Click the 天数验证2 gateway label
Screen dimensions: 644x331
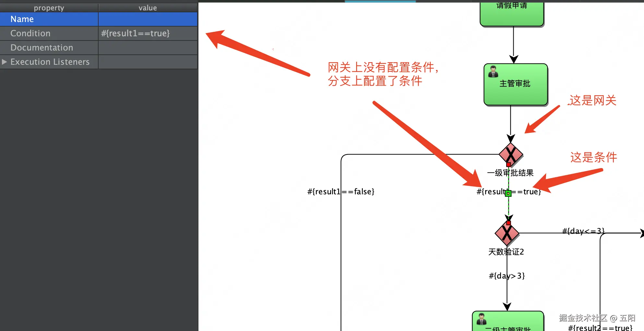506,252
